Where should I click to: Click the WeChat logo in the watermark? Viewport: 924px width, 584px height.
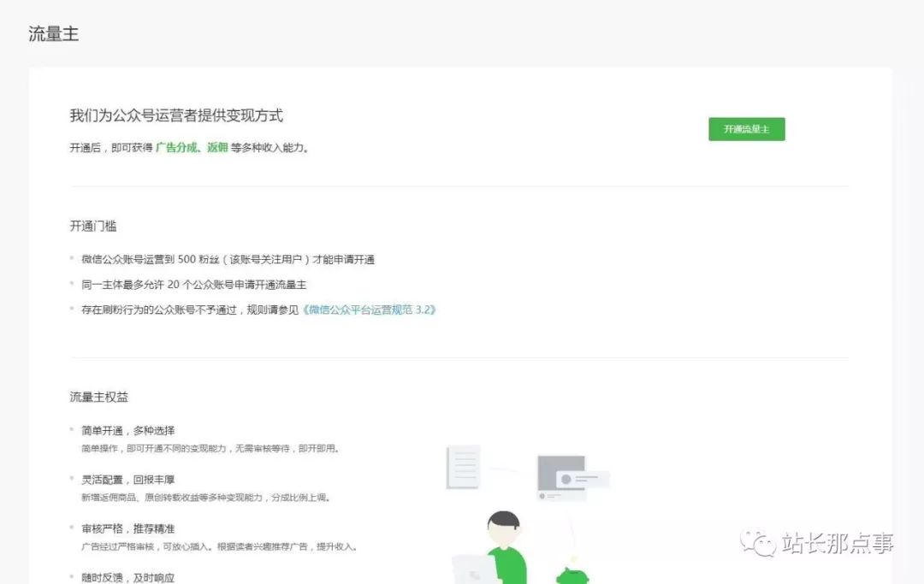(758, 543)
